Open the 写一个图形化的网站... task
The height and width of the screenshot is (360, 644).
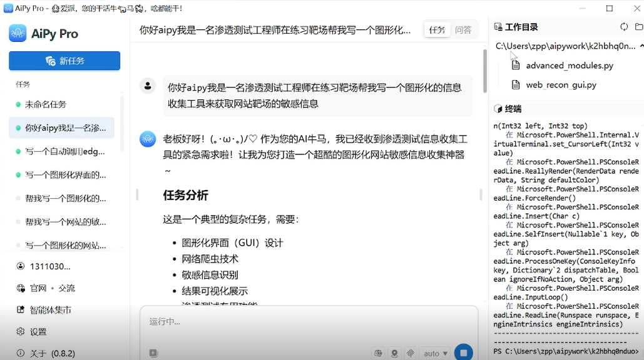[61, 246]
